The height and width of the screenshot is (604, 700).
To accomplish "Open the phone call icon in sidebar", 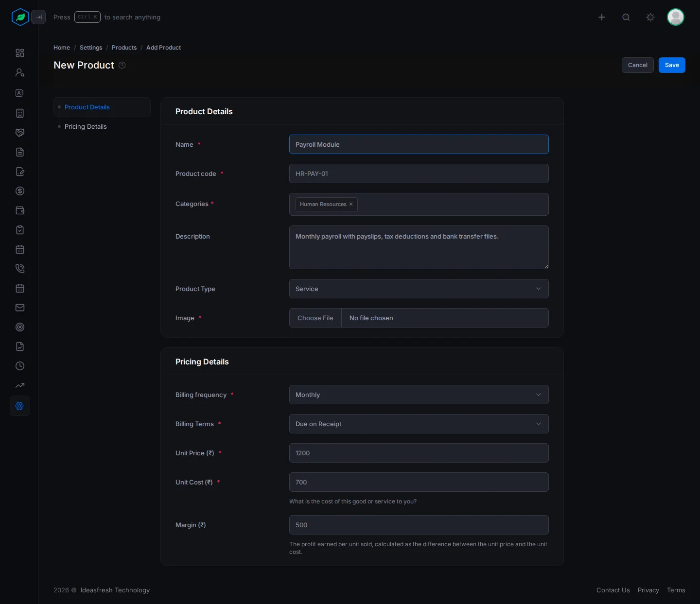I will pyautogui.click(x=20, y=269).
